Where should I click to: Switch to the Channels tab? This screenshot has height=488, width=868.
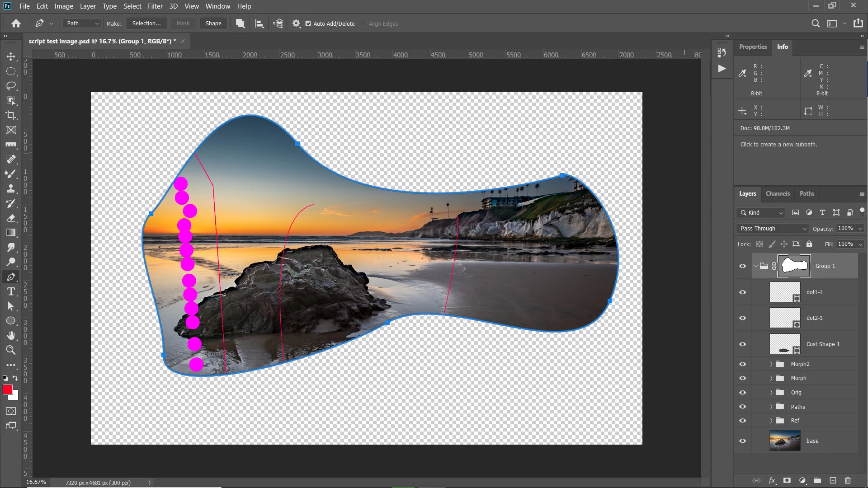pyautogui.click(x=778, y=193)
